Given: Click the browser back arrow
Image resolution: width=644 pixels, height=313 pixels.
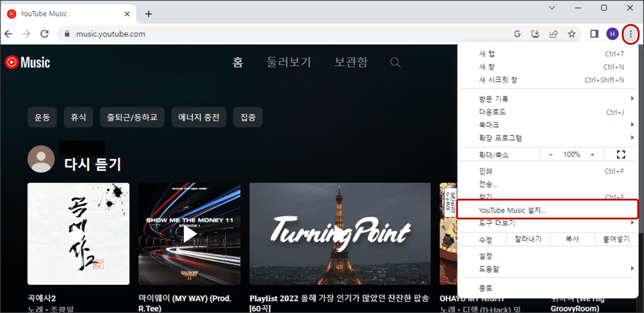Looking at the screenshot, I should point(8,34).
